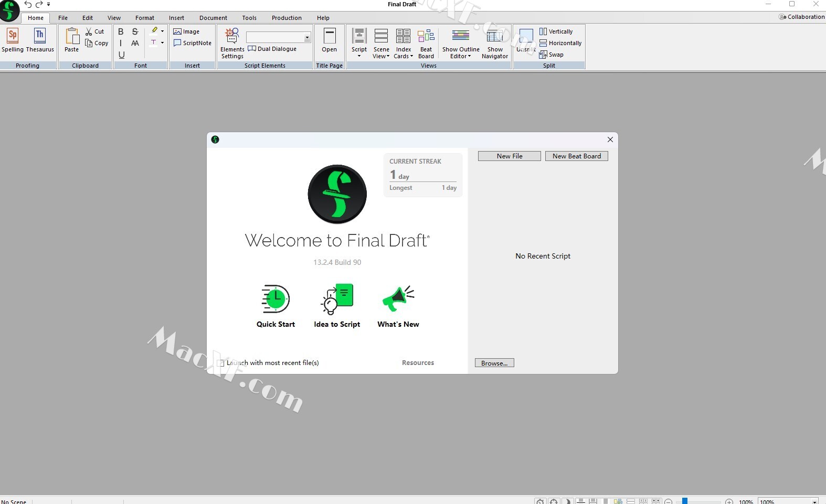Viewport: 826px width, 504px height.
Task: Open the quick access toolbar customize arrow
Action: point(48,4)
